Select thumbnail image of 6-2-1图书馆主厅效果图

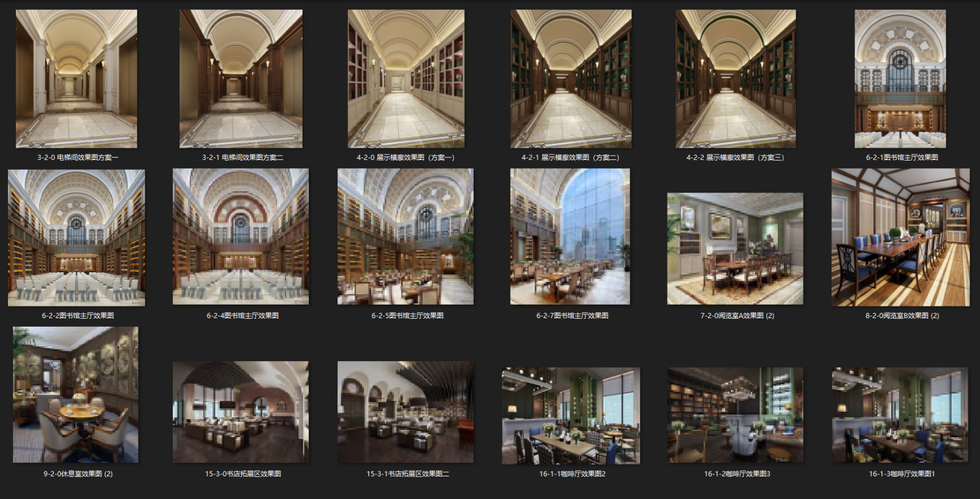coord(900,78)
